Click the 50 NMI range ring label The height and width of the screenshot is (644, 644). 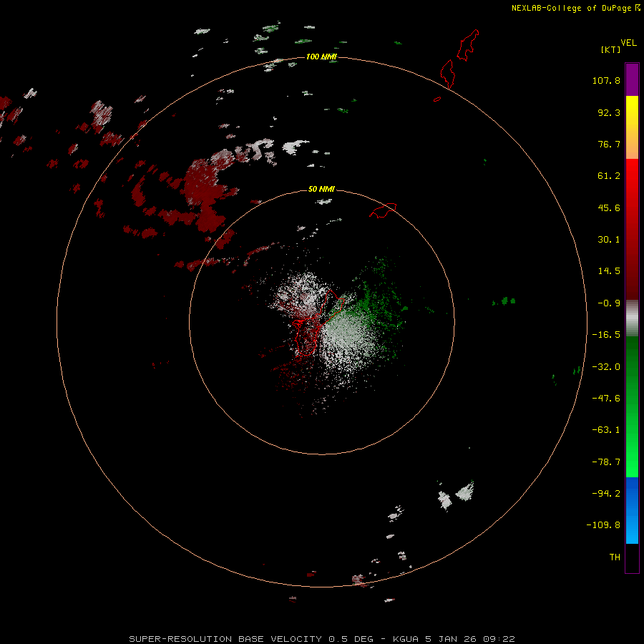321,189
